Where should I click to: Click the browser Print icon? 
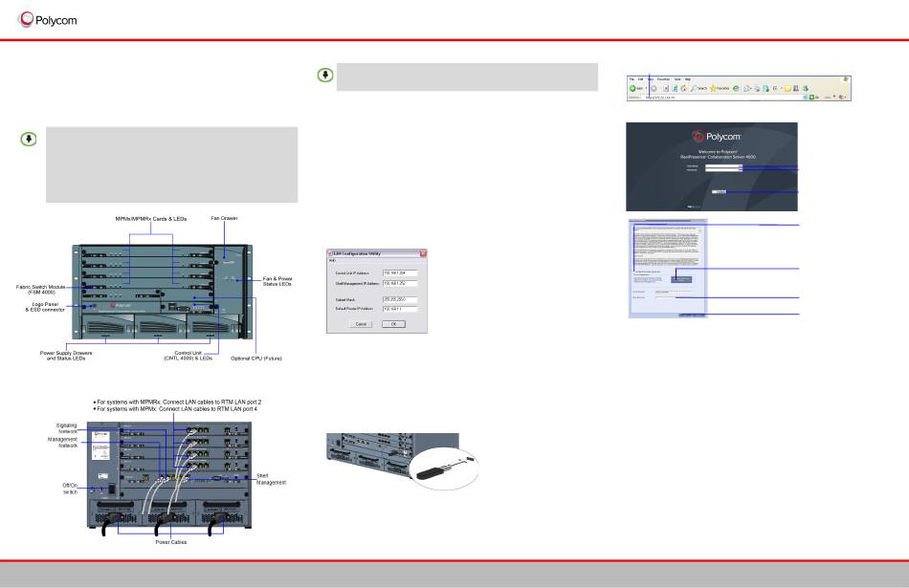[x=757, y=88]
